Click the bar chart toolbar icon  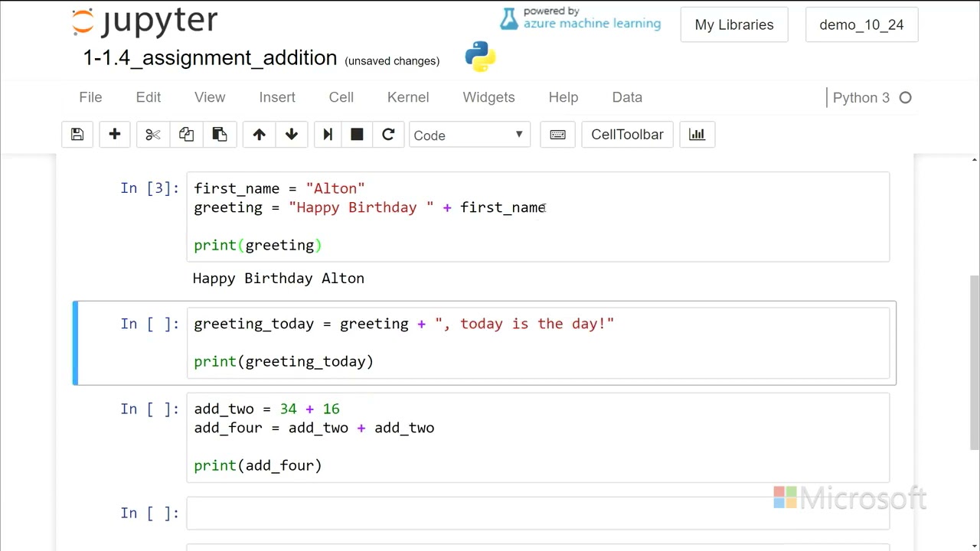click(697, 135)
